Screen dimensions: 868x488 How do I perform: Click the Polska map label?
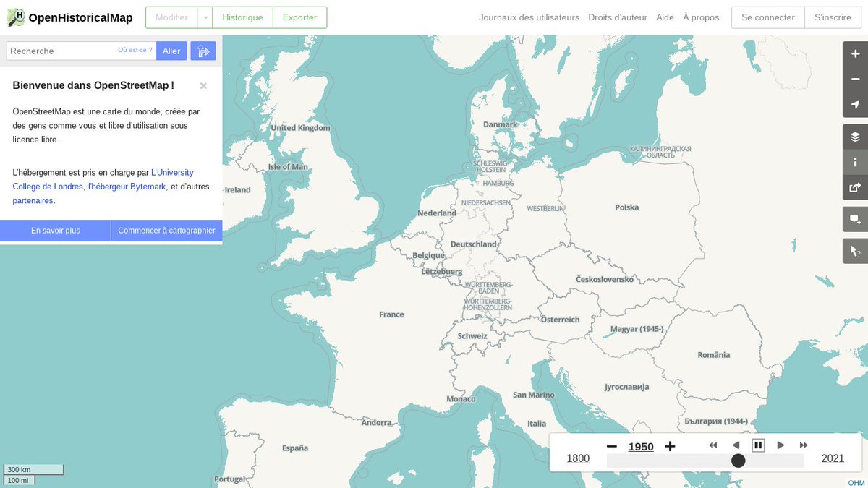(627, 207)
